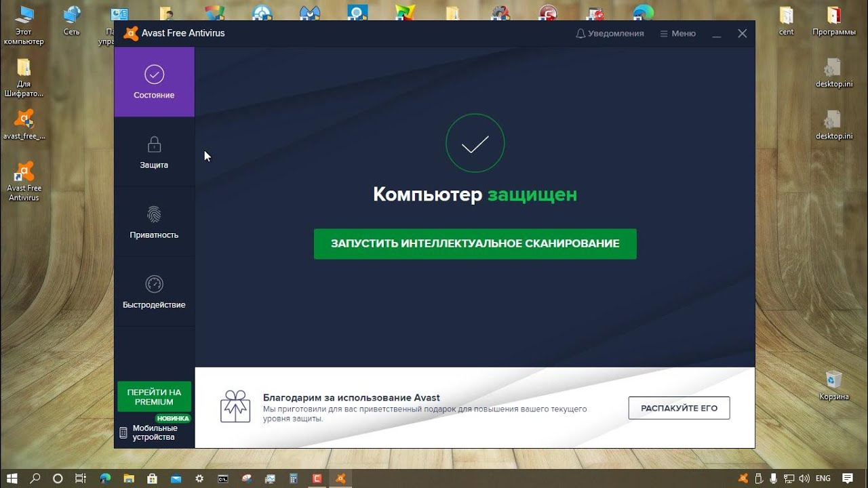Click the large green checkmark status circle
This screenshot has height=488, width=868.
(475, 143)
